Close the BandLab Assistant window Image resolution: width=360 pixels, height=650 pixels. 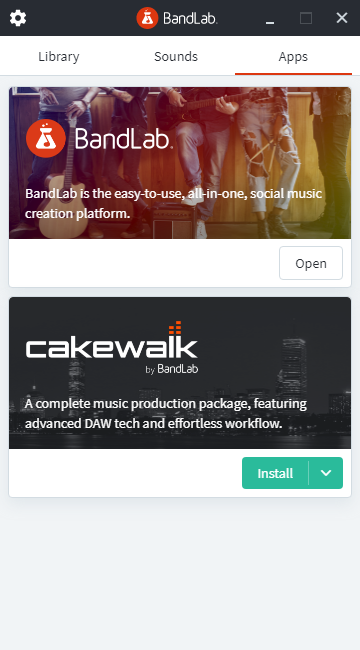342,18
